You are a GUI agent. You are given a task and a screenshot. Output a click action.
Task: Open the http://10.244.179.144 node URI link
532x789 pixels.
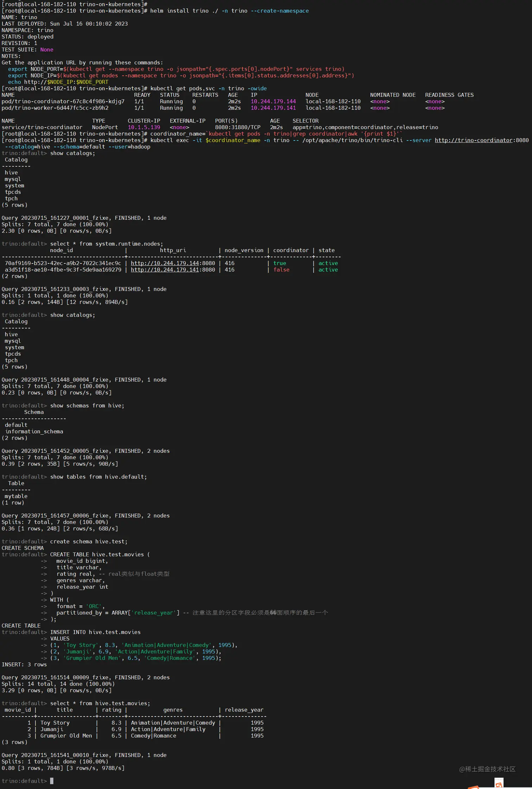coord(165,263)
